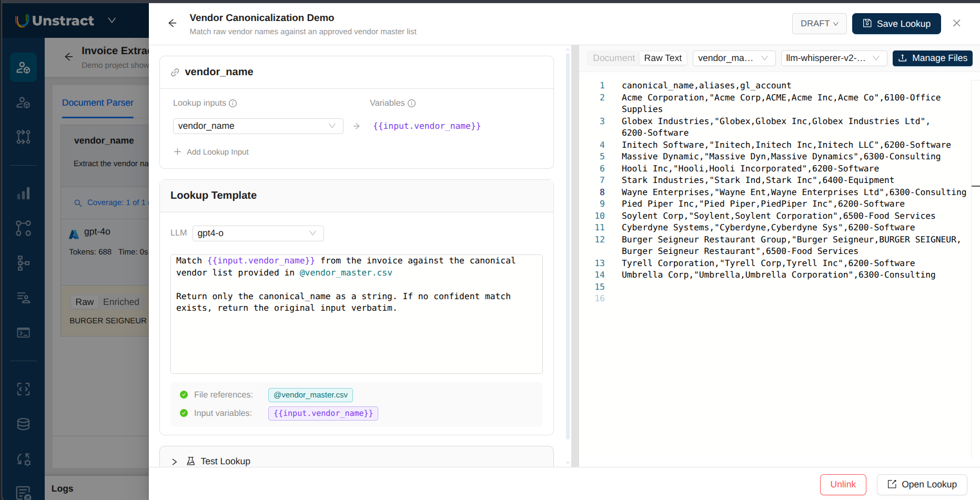Open the terminal console sidebar icon
The height and width of the screenshot is (500, 980).
pyautogui.click(x=23, y=333)
